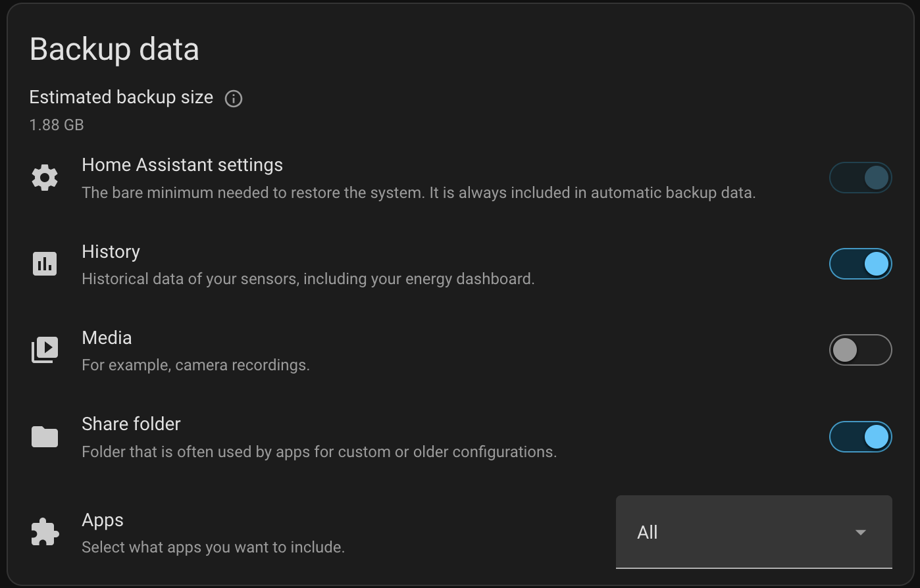
Task: Click the 1.88 GB backup size value
Action: (x=57, y=125)
